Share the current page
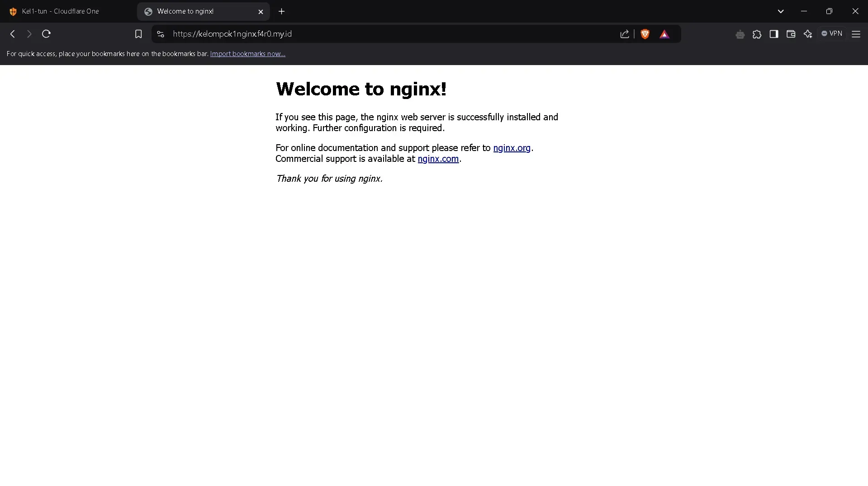Screen dimensions: 868x486 pos(625,34)
